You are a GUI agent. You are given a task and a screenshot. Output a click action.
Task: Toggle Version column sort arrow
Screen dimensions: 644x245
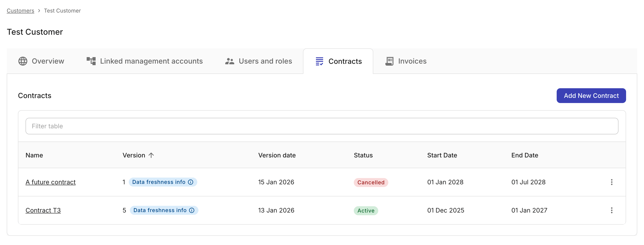[151, 155]
